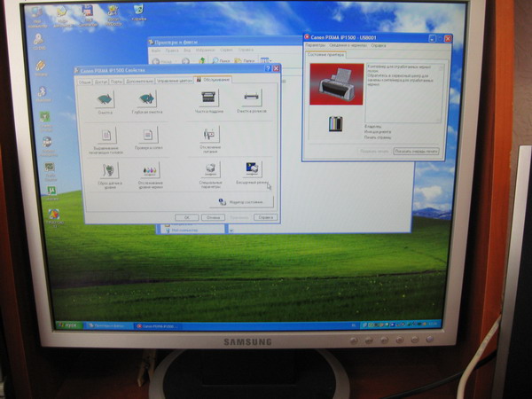Open Сведения о чернилах menu
This screenshot has width=532, height=399.
[x=348, y=45]
